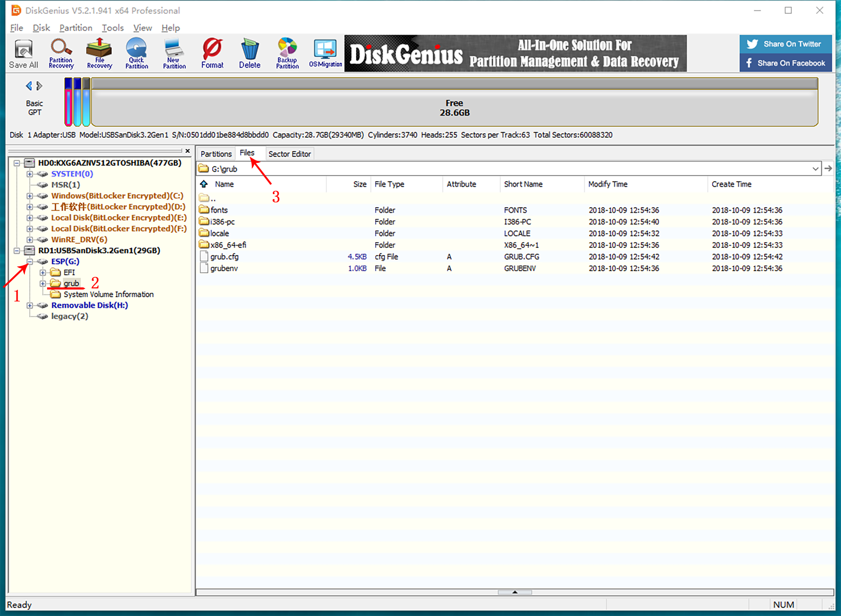This screenshot has width=841, height=616.
Task: Select System Volume Information folder in tree
Action: click(108, 294)
